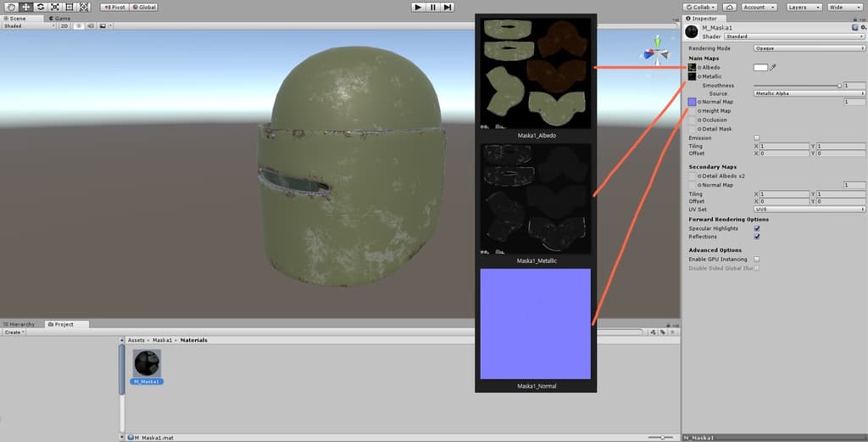Image resolution: width=868 pixels, height=442 pixels.
Task: Select the Move tool
Action: click(x=26, y=7)
